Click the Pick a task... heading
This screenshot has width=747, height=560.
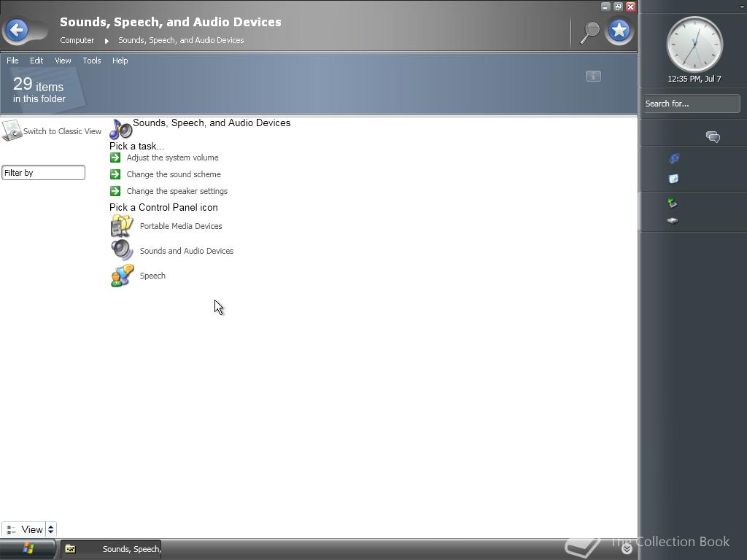[136, 146]
